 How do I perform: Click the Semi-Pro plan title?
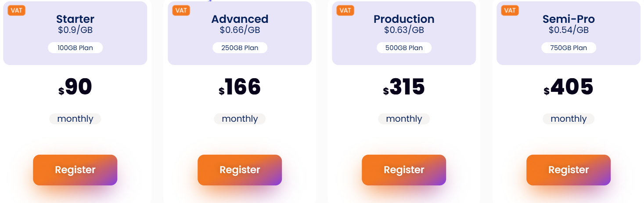568,19
